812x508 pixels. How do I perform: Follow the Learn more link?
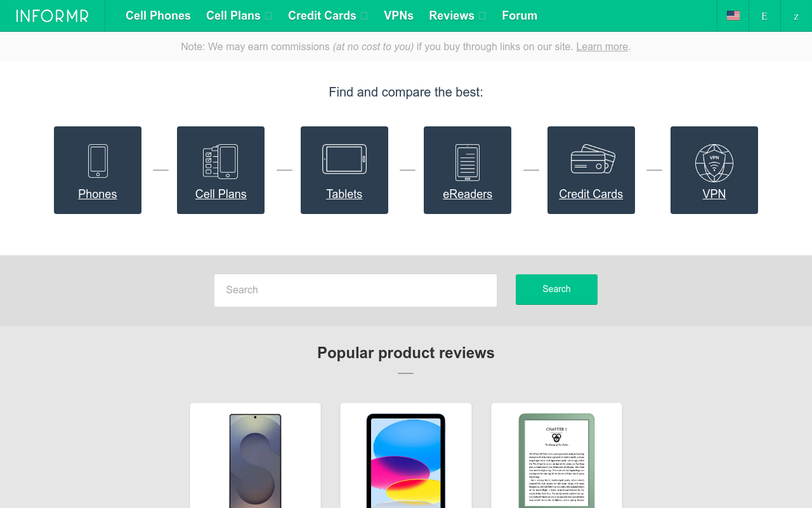click(x=602, y=47)
